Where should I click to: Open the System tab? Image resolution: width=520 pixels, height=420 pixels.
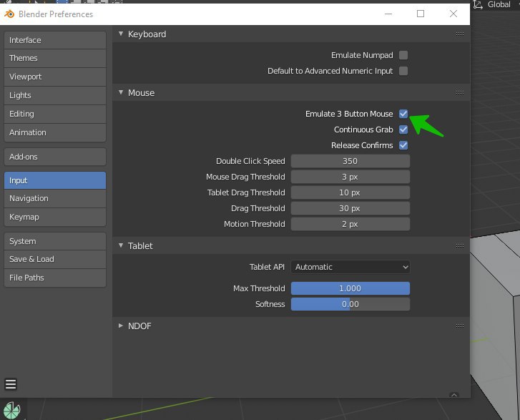55,241
